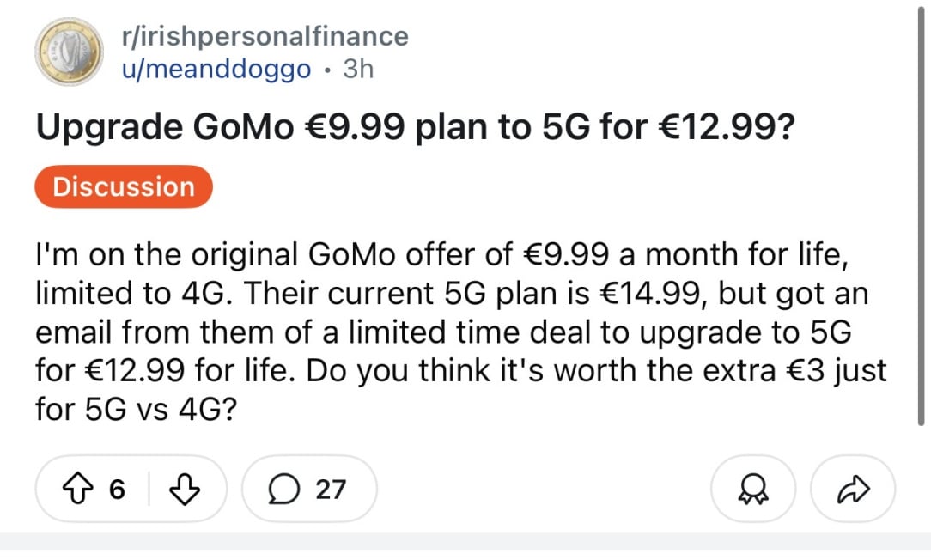Screen dimensions: 931x560
Task: Click the vote count number 6
Action: click(117, 490)
